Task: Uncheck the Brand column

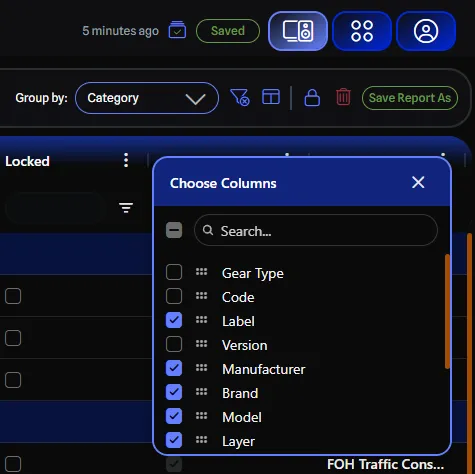Action: (174, 392)
